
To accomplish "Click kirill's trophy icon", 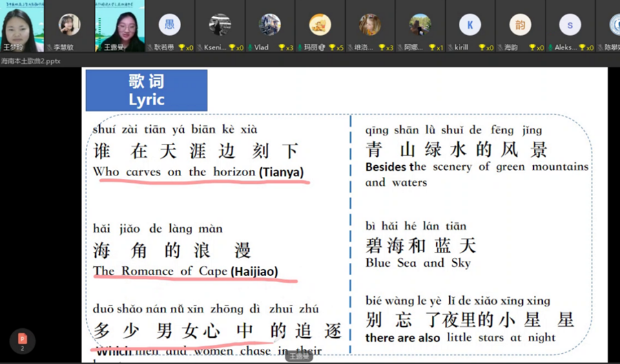I will click(482, 47).
